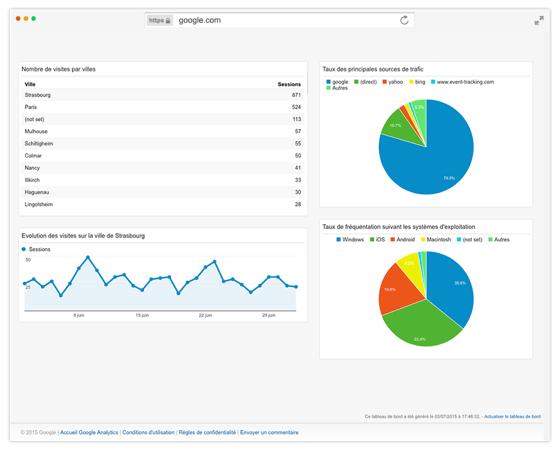Select the Schiltigheim table row

[163, 144]
